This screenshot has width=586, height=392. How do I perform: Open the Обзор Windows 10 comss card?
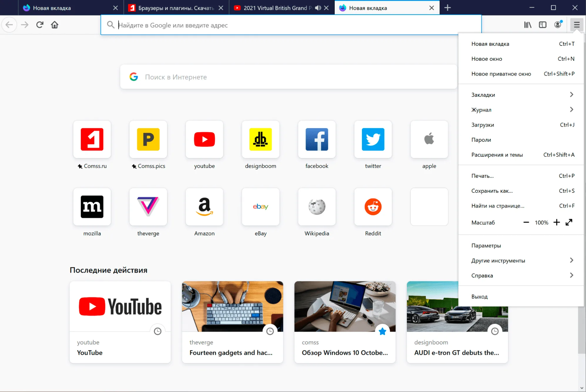[x=345, y=322]
